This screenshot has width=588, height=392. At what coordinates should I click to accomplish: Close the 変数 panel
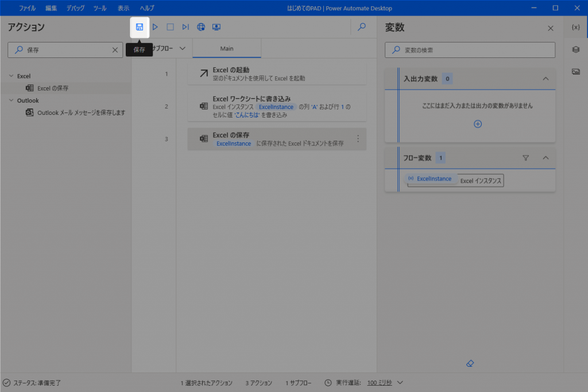click(x=551, y=28)
